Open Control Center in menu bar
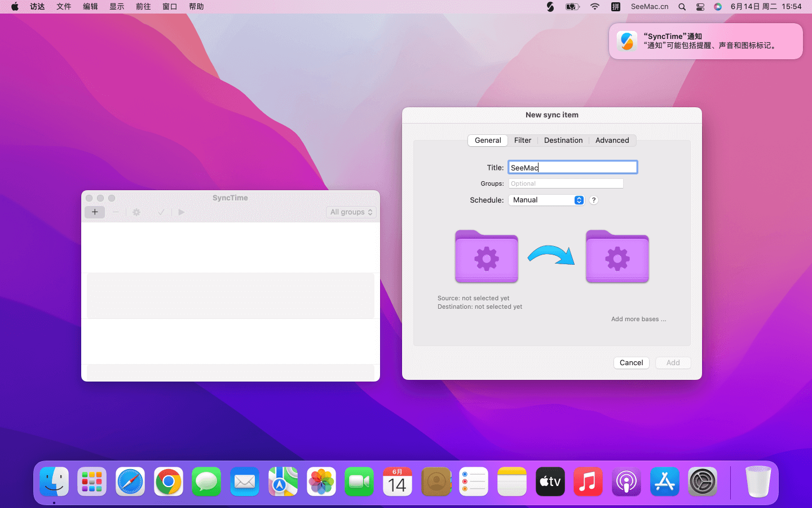 point(700,7)
